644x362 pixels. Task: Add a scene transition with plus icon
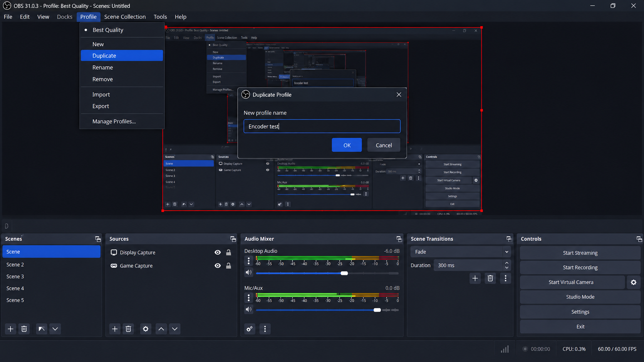475,278
